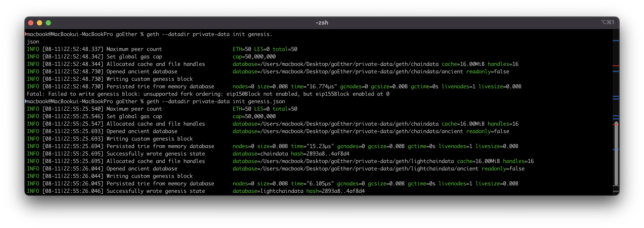Click 'Successfully wrote genesis state' at 22:55:26.046
This screenshot has width=644, height=228.
(155, 191)
